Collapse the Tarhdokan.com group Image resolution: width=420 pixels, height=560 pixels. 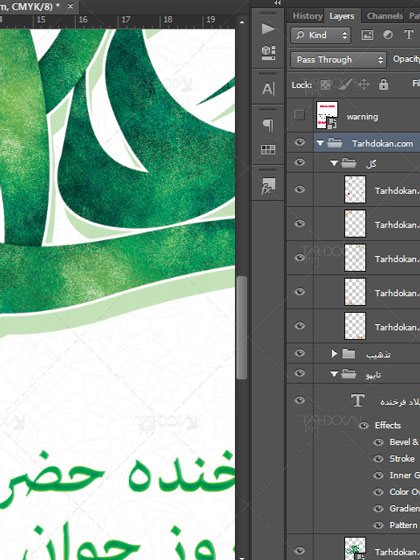tap(320, 143)
